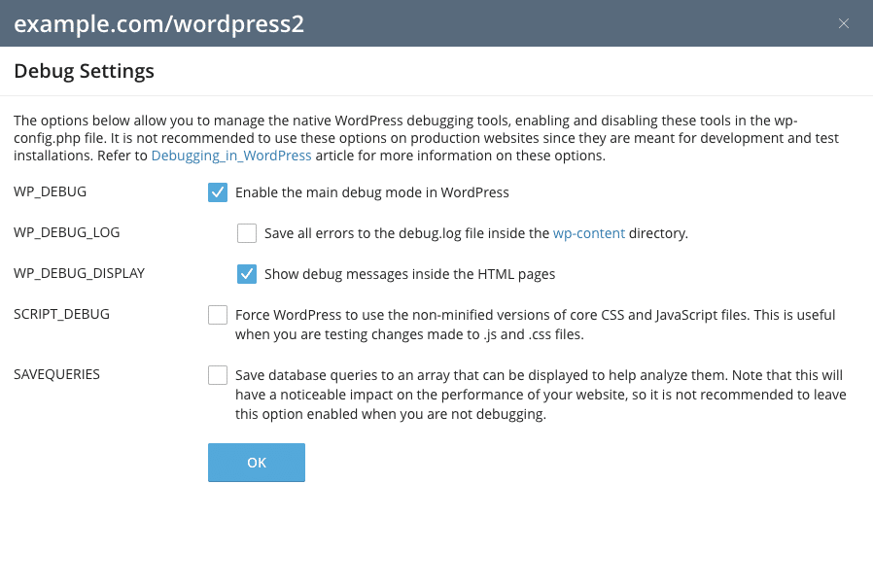The height and width of the screenshot is (588, 873).
Task: Select the WP_DEBUG_DISPLAY setting name
Action: click(x=79, y=273)
